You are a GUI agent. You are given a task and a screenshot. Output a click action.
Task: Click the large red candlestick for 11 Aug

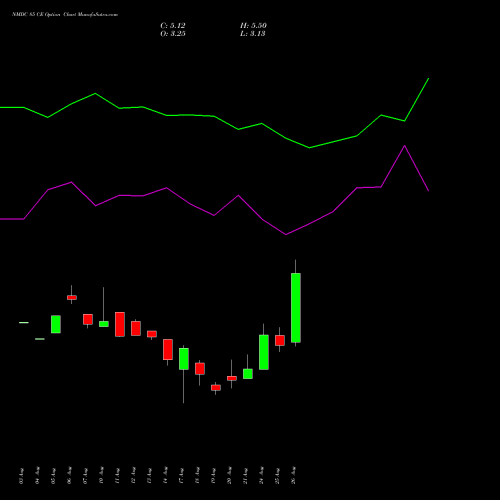point(120,324)
